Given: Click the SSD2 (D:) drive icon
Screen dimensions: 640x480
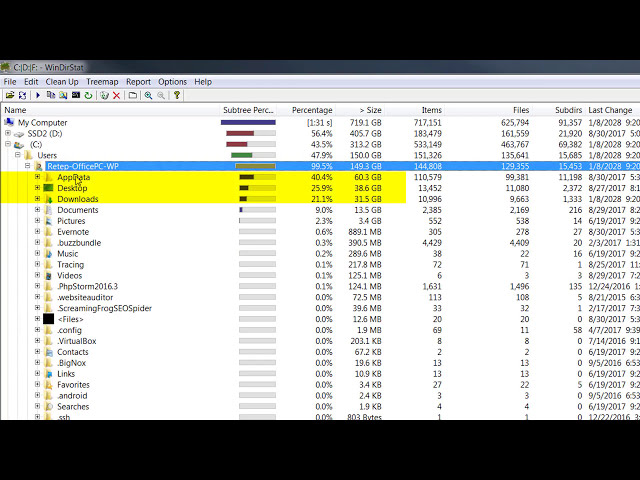Looking at the screenshot, I should (x=19, y=134).
